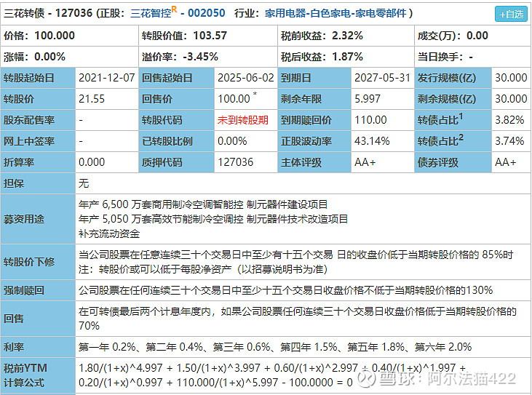Select the 已转股比例 value 0.00%
Image resolution: width=532 pixels, height=395 pixels.
pyautogui.click(x=232, y=141)
